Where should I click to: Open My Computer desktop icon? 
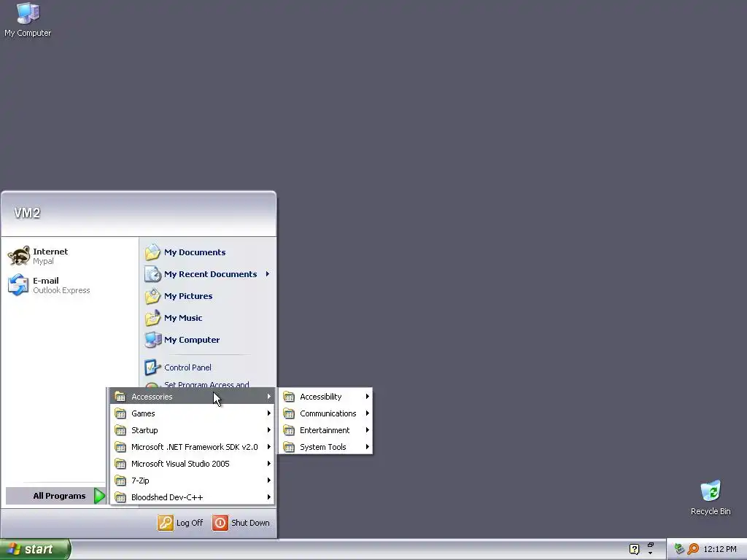pyautogui.click(x=28, y=20)
